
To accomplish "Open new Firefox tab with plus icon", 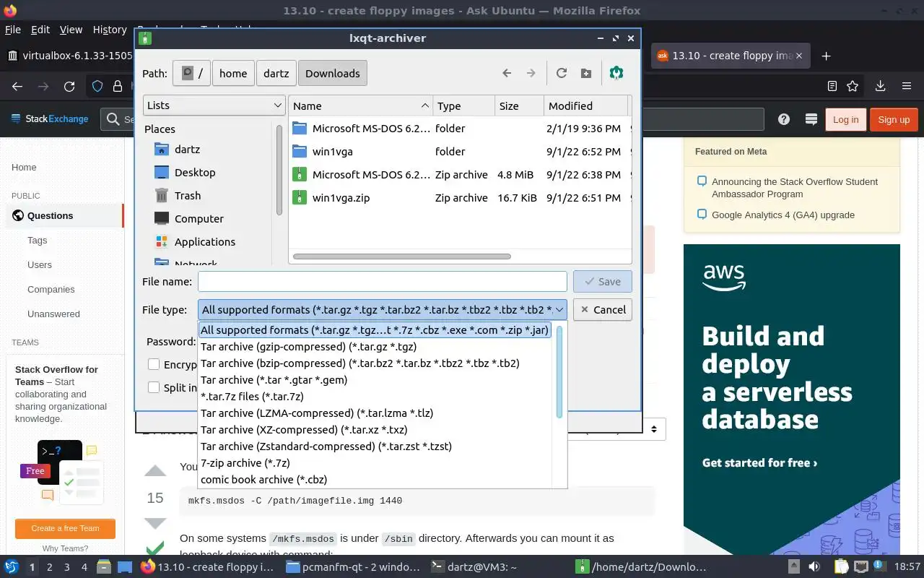I will tap(827, 56).
